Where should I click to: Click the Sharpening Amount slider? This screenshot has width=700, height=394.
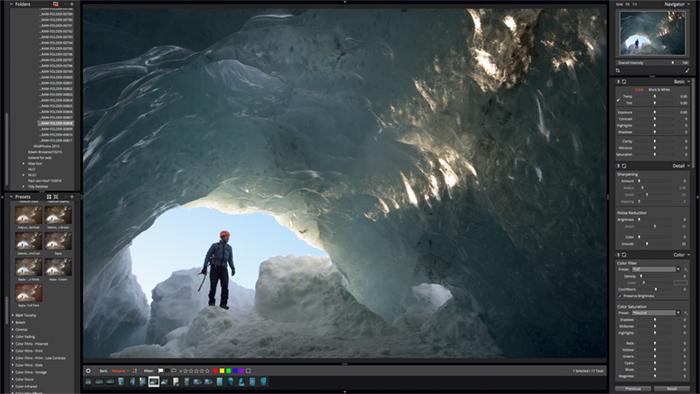click(x=655, y=181)
